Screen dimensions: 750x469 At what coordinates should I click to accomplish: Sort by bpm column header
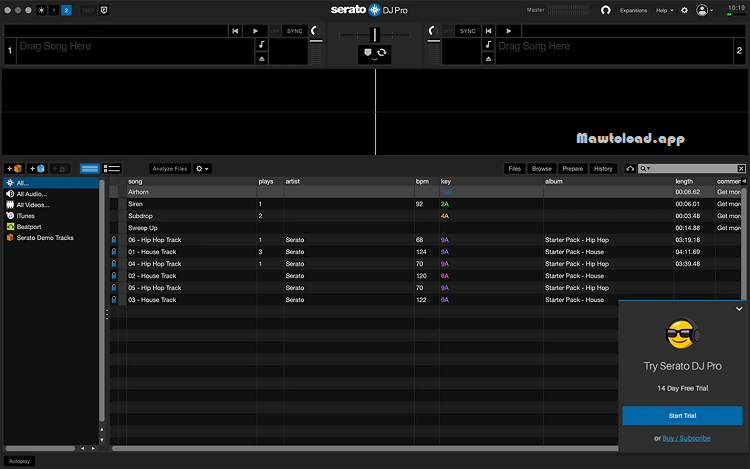click(422, 181)
